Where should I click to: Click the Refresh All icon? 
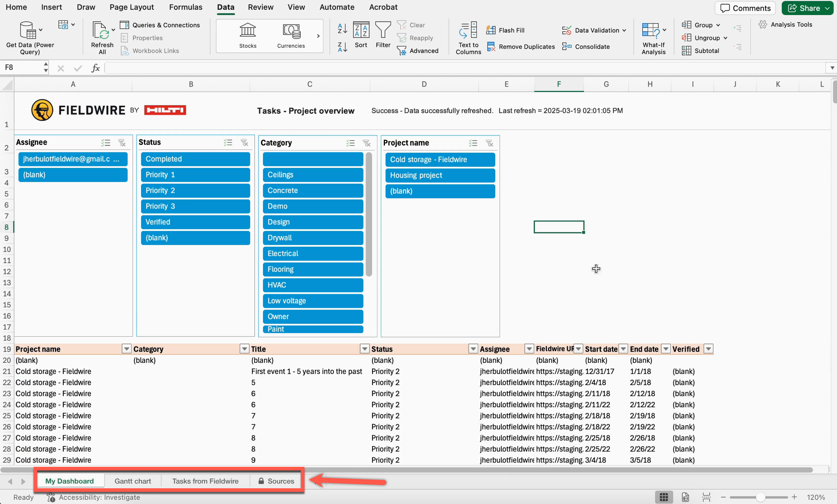100,31
